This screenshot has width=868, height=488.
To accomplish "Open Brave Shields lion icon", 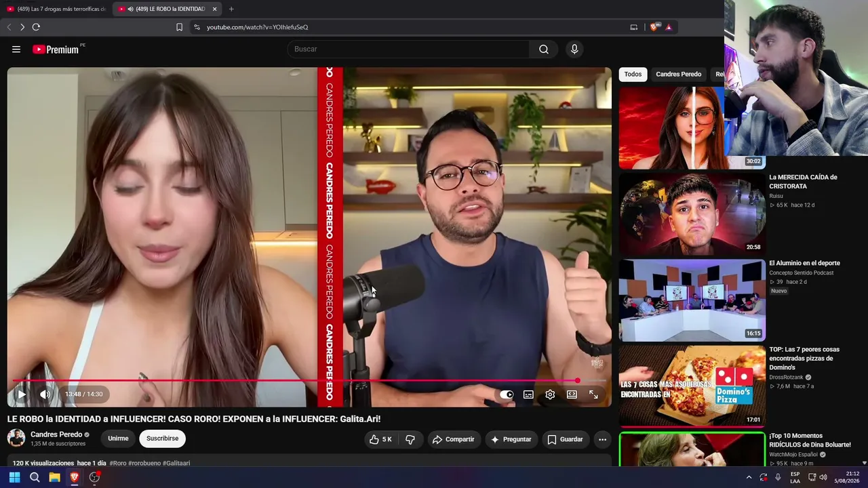I will point(654,27).
